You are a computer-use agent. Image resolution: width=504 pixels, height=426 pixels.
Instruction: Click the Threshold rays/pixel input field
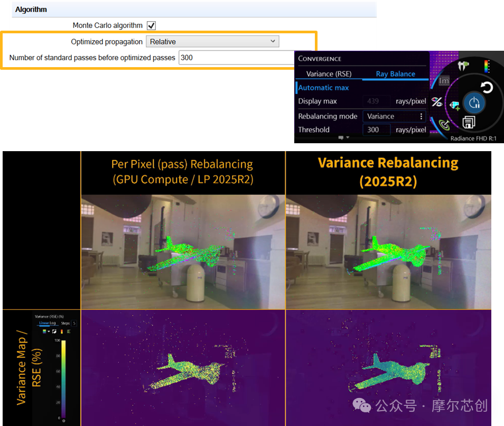377,130
